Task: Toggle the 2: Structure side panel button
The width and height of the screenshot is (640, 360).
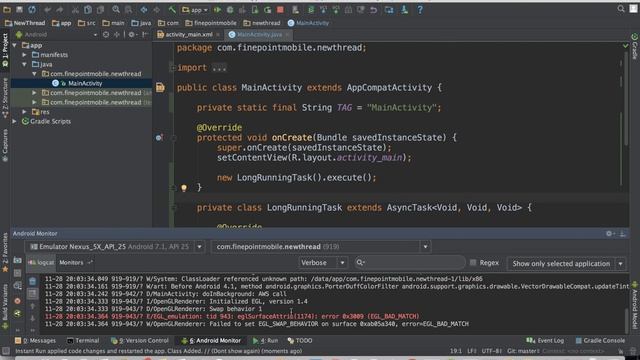Action: pos(5,98)
